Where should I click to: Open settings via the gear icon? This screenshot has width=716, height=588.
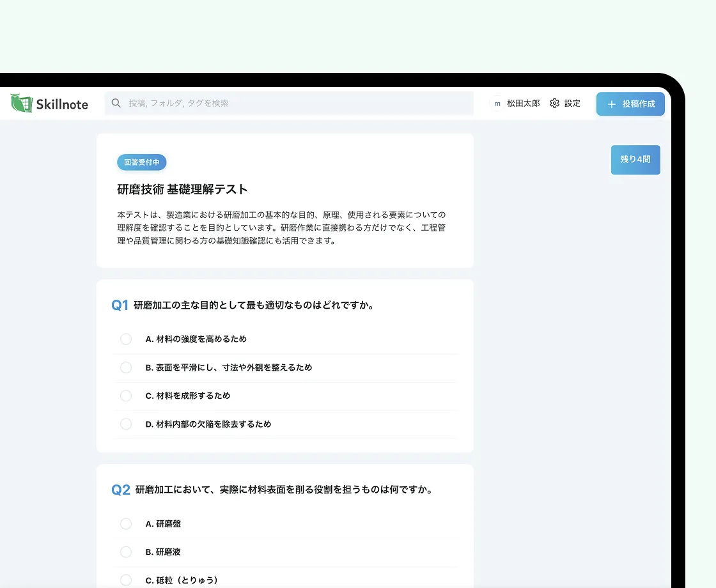click(554, 104)
